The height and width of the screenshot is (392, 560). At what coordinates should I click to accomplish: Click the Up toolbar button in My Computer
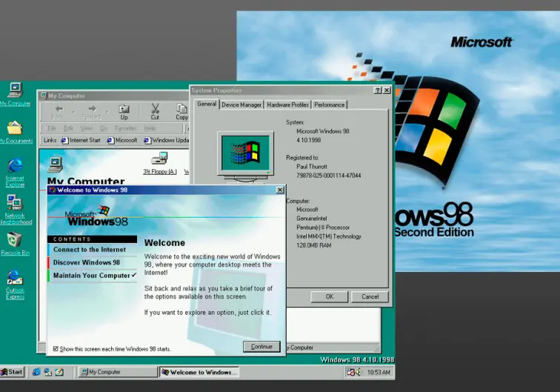coord(124,112)
